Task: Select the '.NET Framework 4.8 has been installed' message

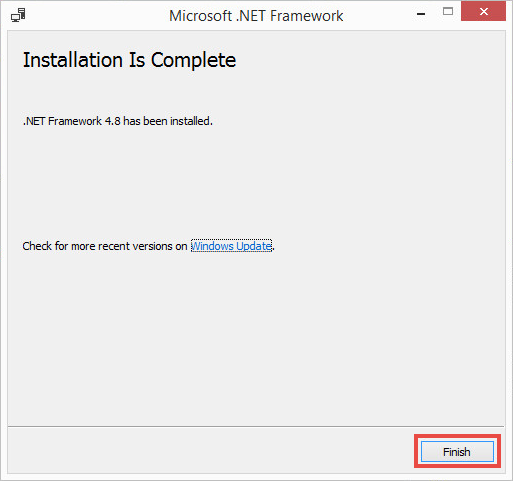Action: (118, 121)
